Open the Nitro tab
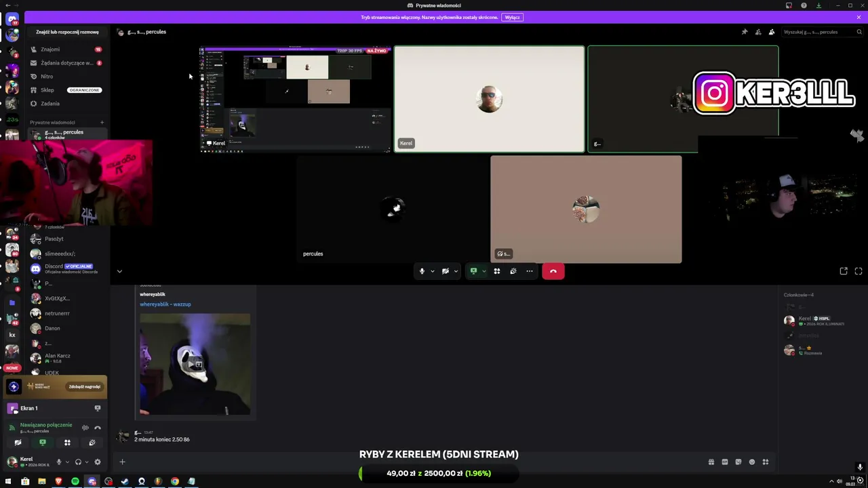This screenshot has height=488, width=868. 66,77
